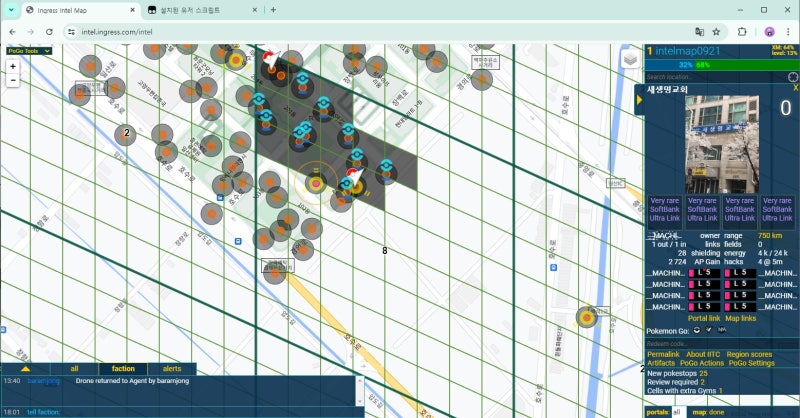Click the 32% / 68% faction score bar

[721, 65]
